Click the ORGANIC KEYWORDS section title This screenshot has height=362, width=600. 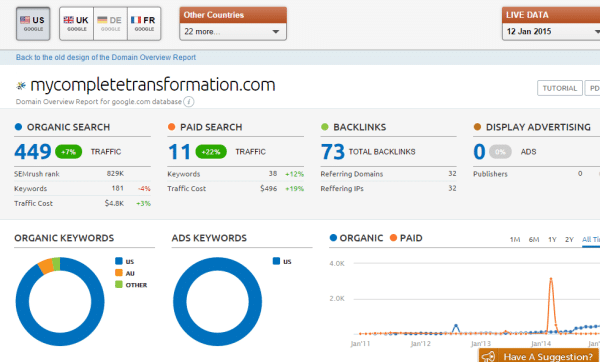click(64, 238)
